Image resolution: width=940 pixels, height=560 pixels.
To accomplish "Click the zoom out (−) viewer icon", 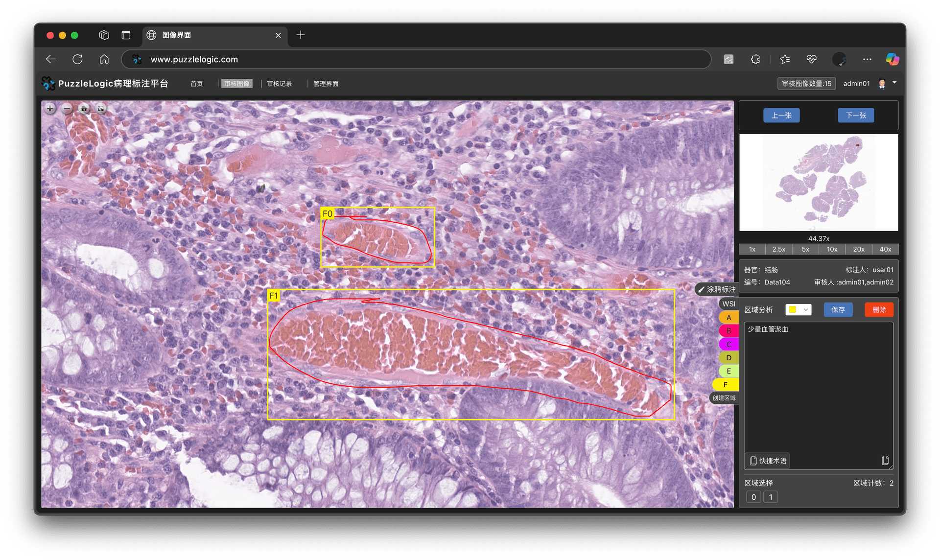I will [67, 109].
